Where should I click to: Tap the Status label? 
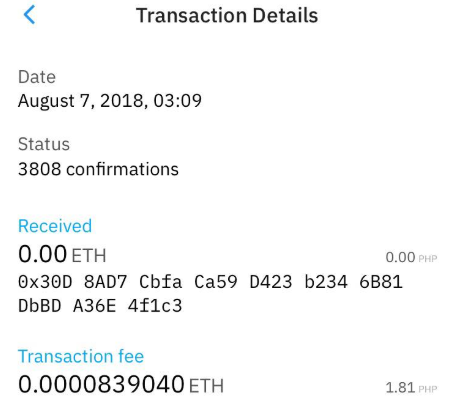[x=44, y=144]
